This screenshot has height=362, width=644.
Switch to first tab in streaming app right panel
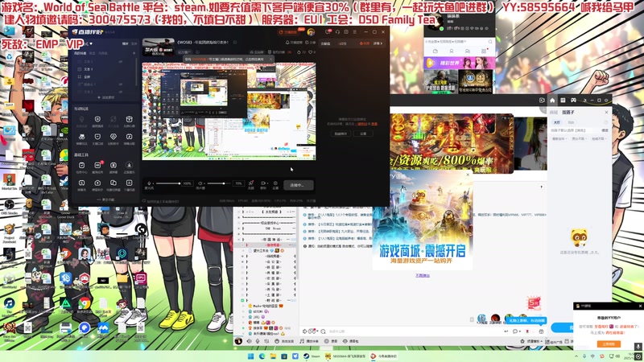pos(325,43)
